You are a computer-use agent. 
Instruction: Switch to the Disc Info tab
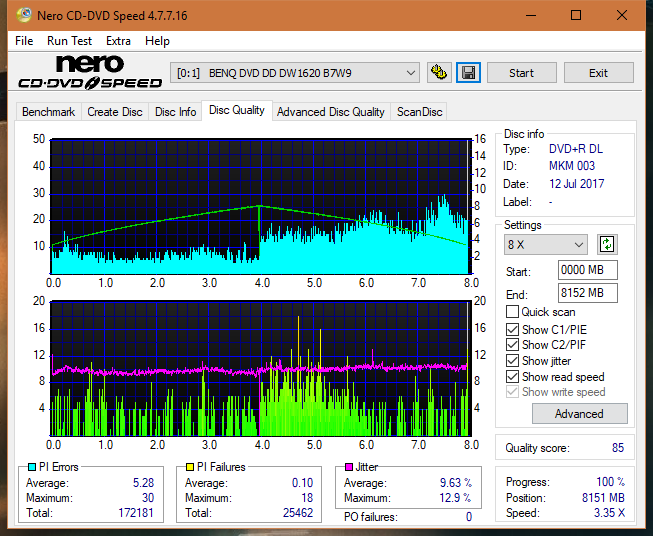[175, 112]
